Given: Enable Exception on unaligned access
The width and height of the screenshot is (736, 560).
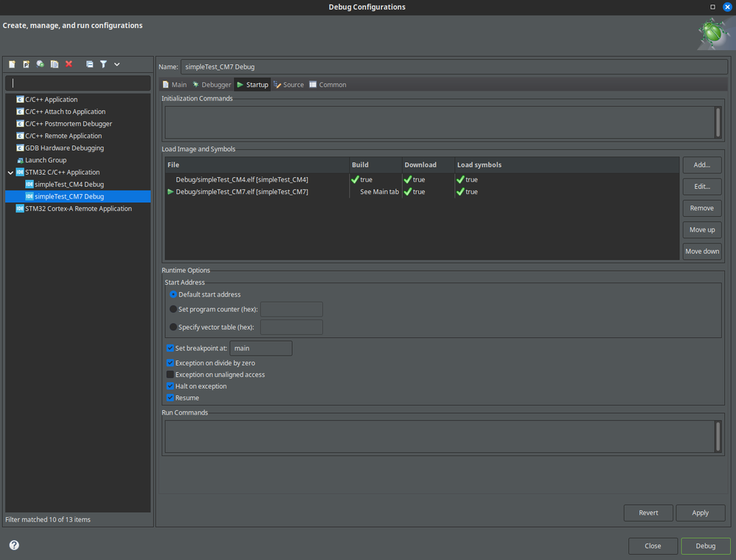Looking at the screenshot, I should tap(170, 375).
